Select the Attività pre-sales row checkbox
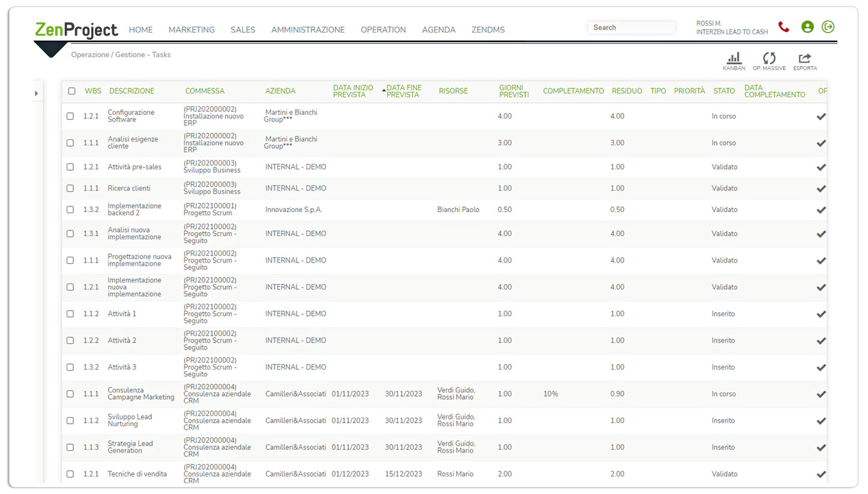Screen dimensions: 868x494 [70, 167]
